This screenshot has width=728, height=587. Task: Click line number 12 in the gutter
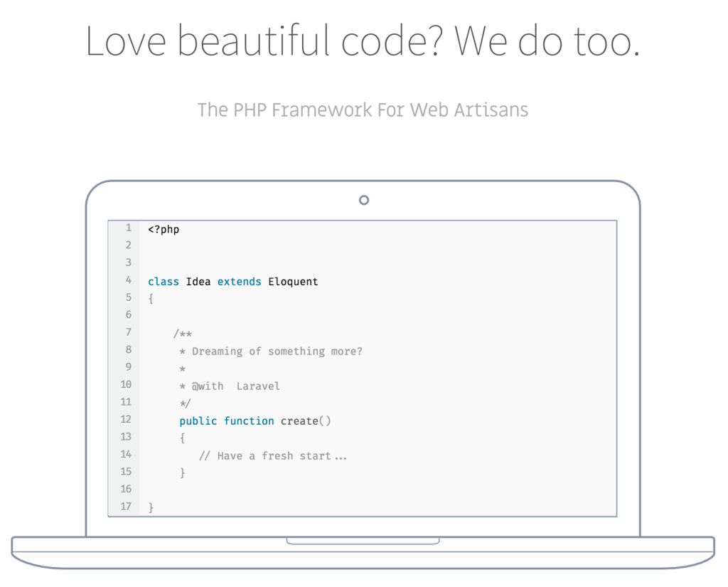tap(126, 419)
